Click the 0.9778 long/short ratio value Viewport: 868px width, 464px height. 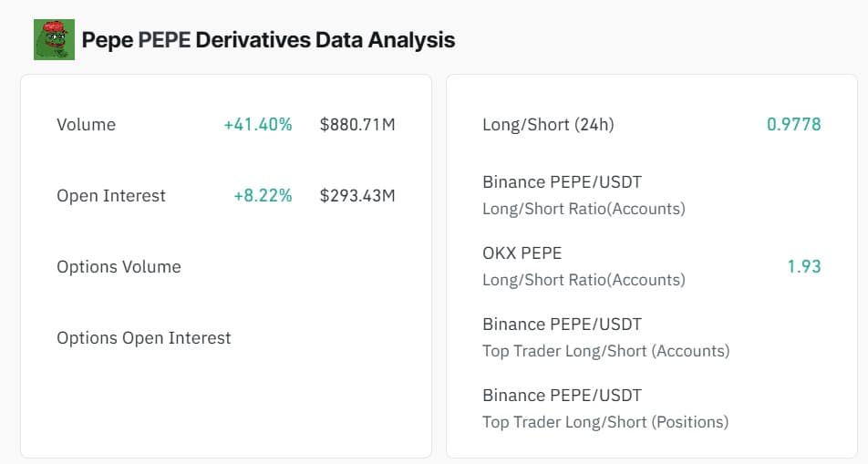(793, 125)
